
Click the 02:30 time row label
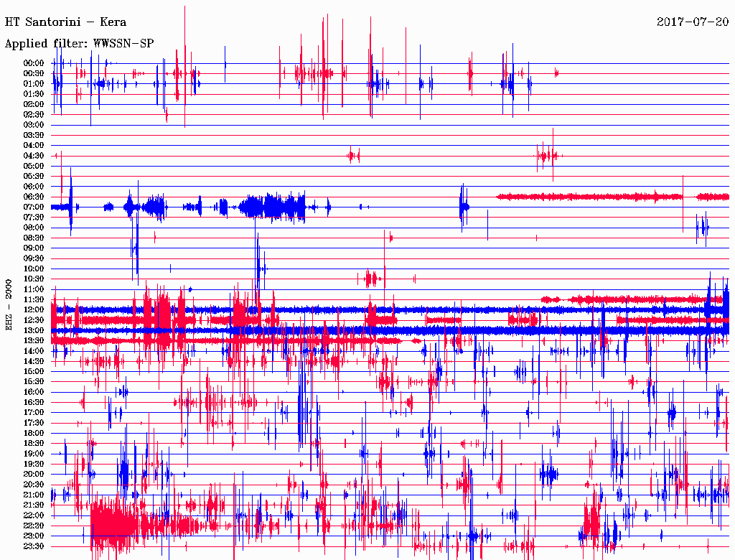pyautogui.click(x=34, y=114)
